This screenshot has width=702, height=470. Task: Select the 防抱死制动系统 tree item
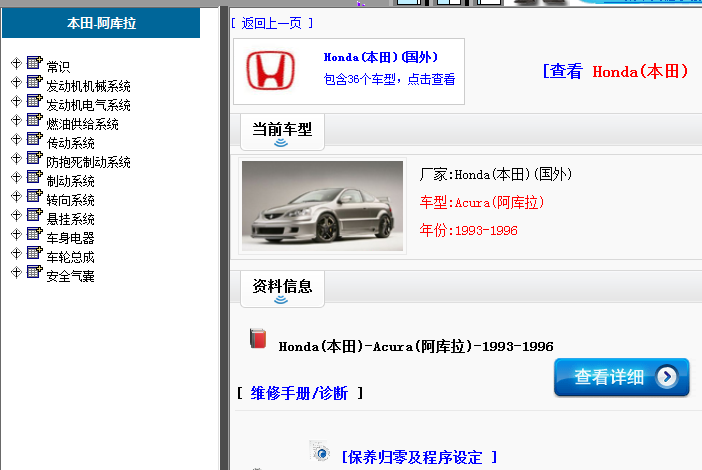pyautogui.click(x=88, y=162)
